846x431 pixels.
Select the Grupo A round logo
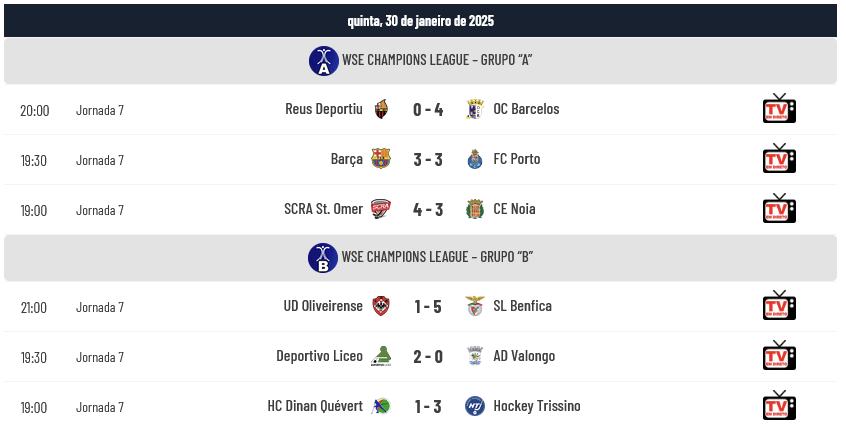tap(324, 60)
